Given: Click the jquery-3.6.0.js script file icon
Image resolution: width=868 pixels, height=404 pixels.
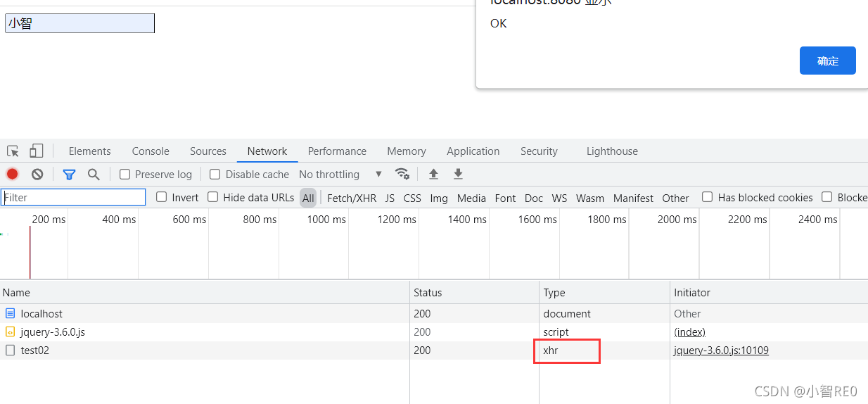Looking at the screenshot, I should click(x=10, y=332).
